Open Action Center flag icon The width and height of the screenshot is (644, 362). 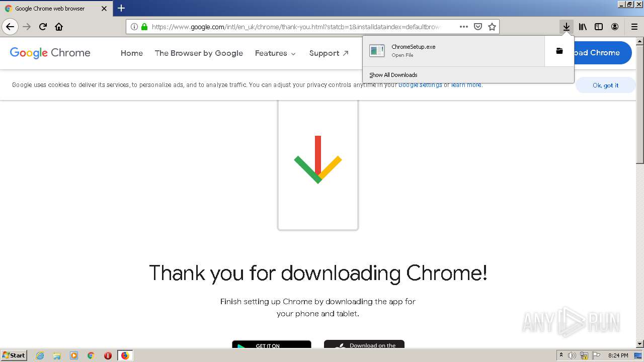click(595, 355)
